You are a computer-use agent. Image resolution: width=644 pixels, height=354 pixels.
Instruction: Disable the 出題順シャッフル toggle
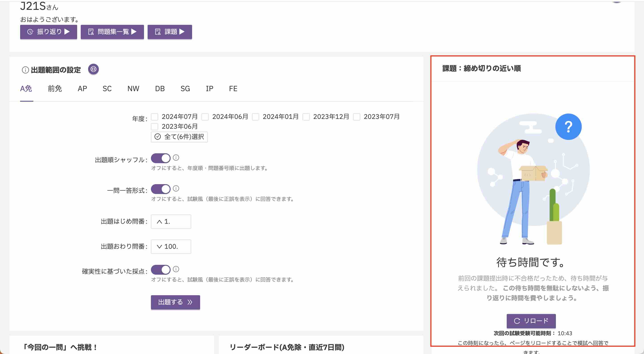161,158
